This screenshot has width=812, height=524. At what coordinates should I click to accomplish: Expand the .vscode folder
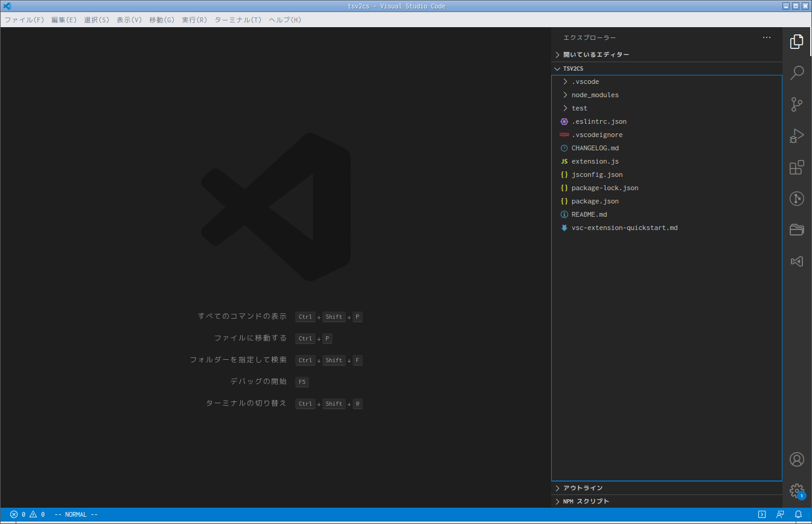click(x=667, y=81)
